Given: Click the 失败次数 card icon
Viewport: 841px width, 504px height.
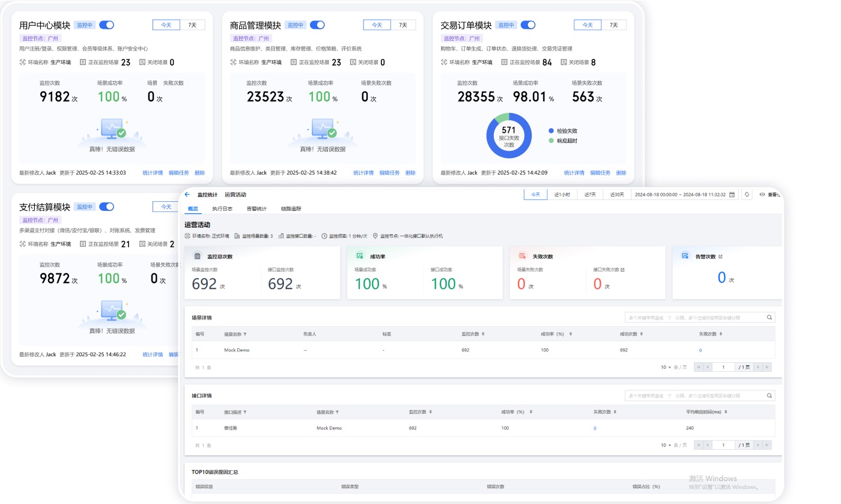Looking at the screenshot, I should (522, 256).
